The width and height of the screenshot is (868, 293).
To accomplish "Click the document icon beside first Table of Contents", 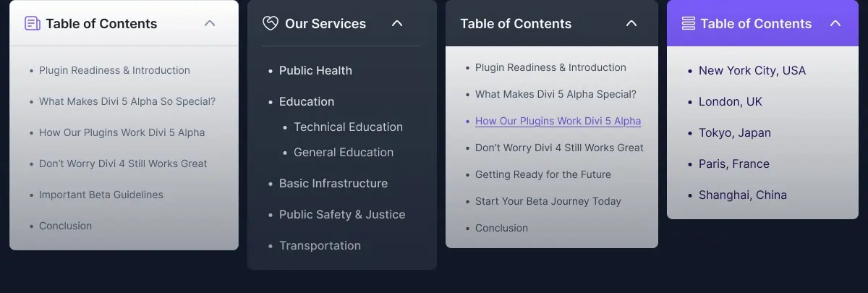I will point(32,24).
